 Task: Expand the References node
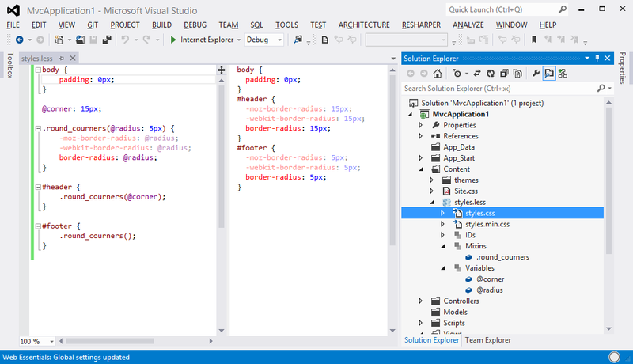pos(420,136)
